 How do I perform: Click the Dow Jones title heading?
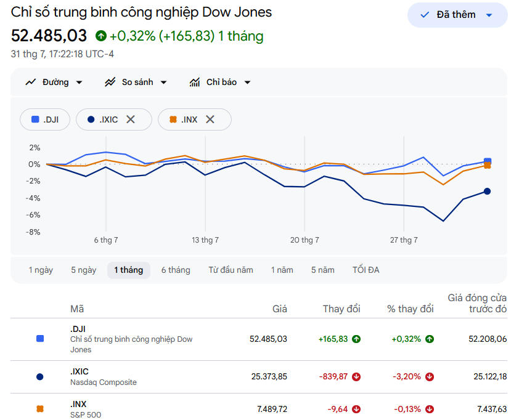141,12
